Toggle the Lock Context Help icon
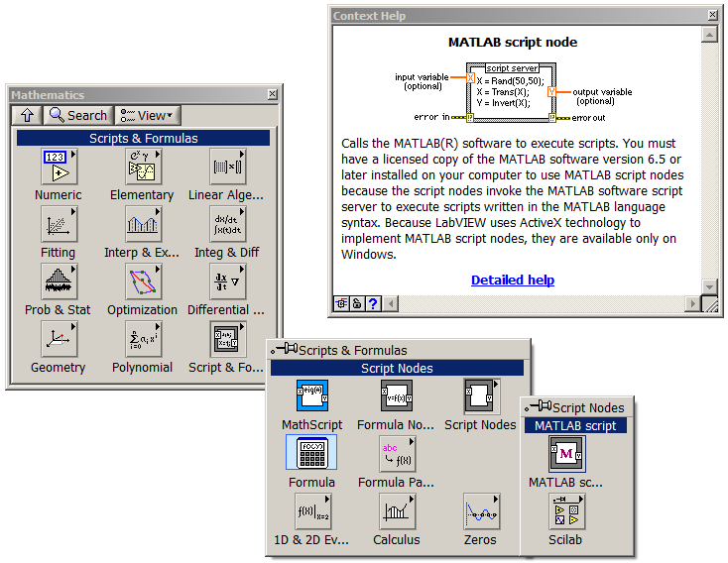The image size is (728, 563). (x=357, y=303)
